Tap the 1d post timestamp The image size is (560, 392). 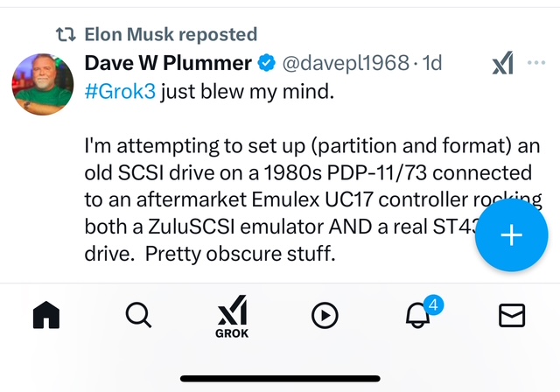[432, 63]
